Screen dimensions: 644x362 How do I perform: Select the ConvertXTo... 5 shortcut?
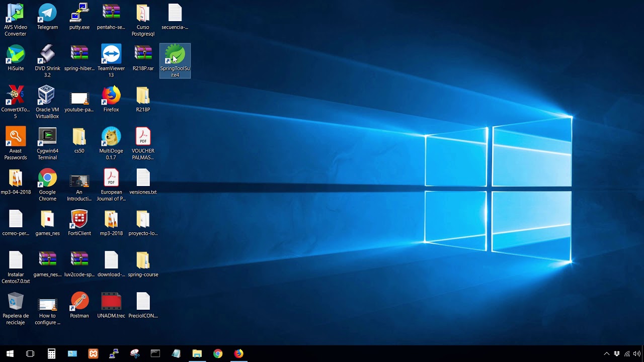16,103
